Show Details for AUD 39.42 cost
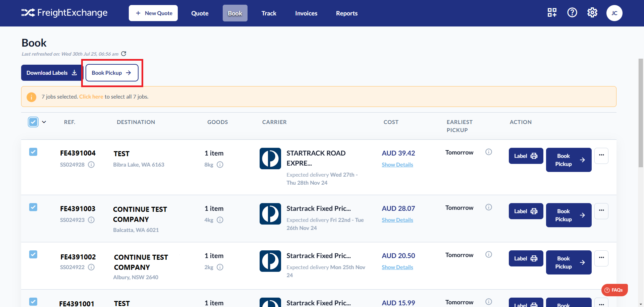Viewport: 644px width, 307px height. coord(397,165)
